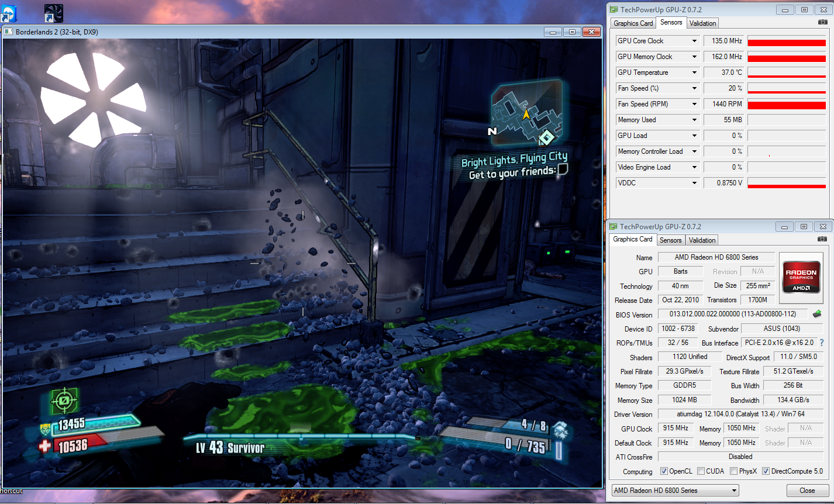Click the camera screenshot icon in the GPU-Z Graphics Card window

822,239
